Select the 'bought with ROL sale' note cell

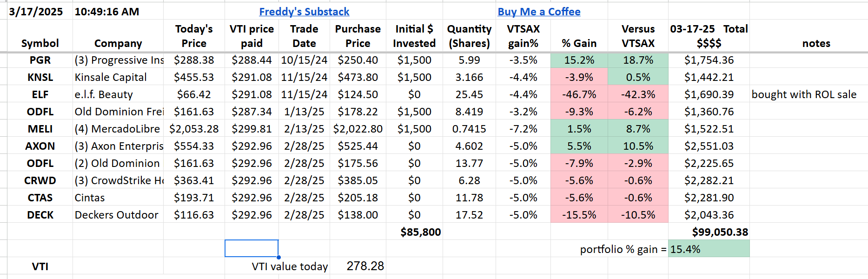804,94
